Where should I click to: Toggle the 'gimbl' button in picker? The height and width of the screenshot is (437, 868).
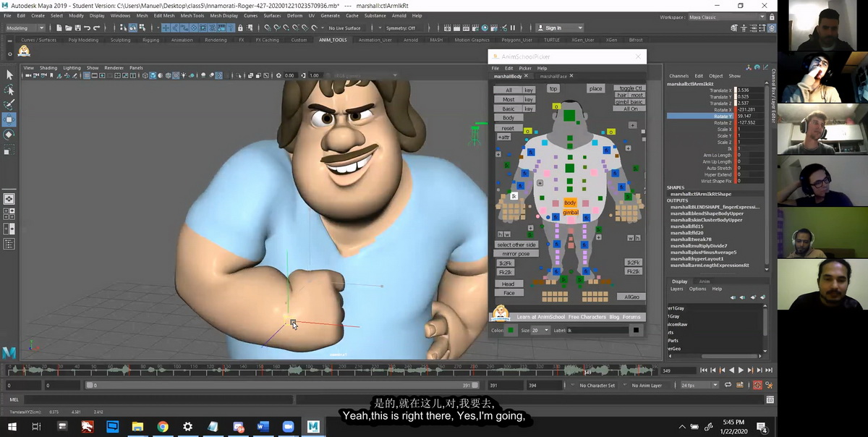[622, 102]
